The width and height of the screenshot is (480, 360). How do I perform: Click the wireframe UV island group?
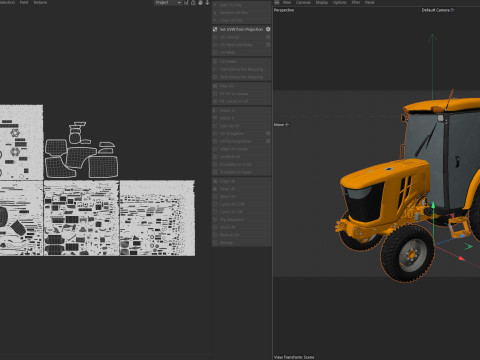(81, 150)
